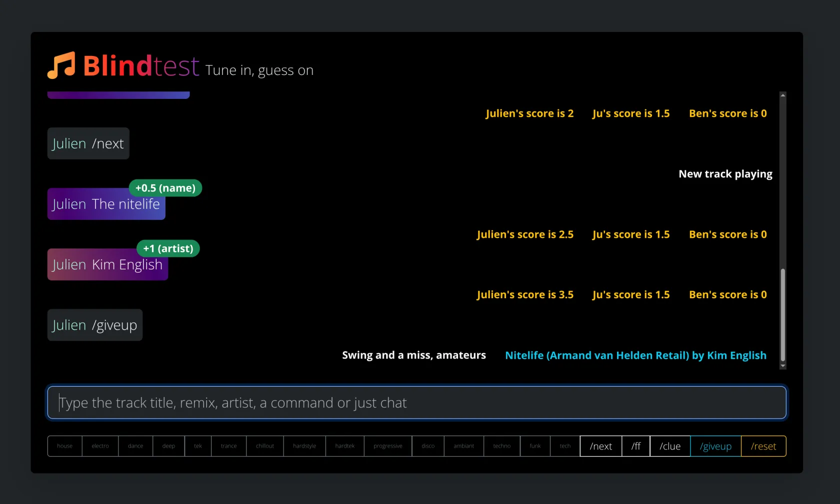Request a hint with the /clue button
840x504 pixels.
[x=669, y=446]
